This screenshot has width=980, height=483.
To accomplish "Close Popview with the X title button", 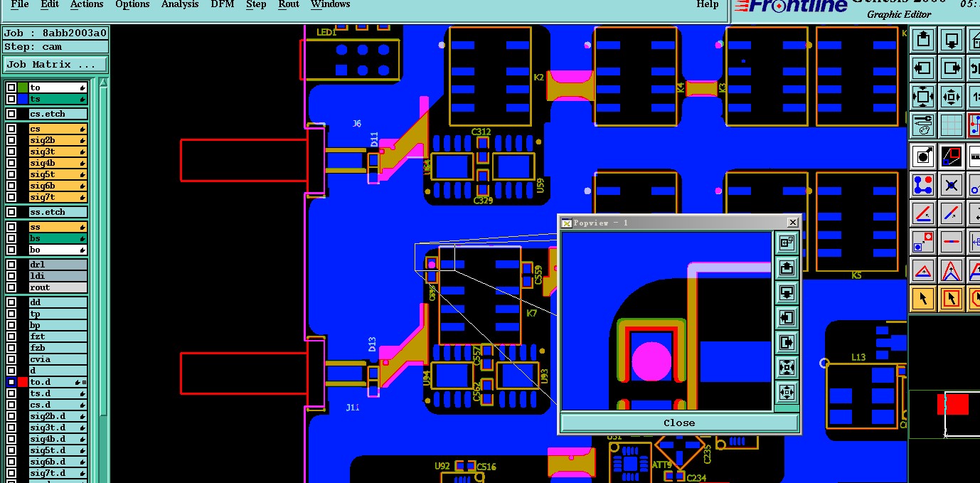I will click(x=792, y=223).
